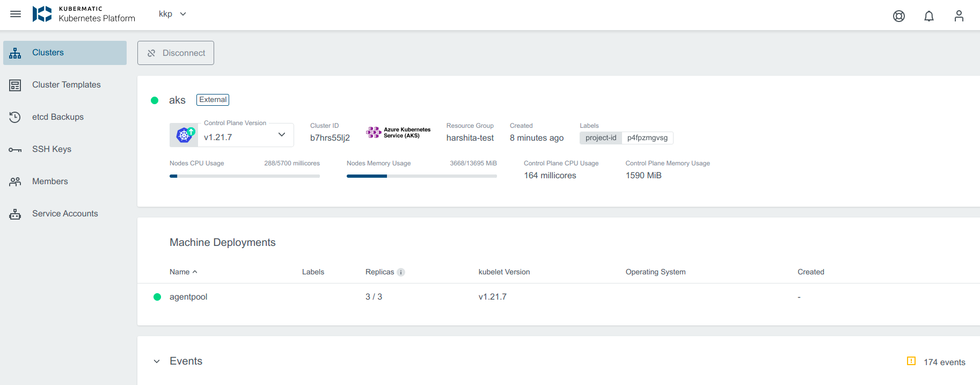
Task: Open the help and support icon
Action: tap(898, 16)
